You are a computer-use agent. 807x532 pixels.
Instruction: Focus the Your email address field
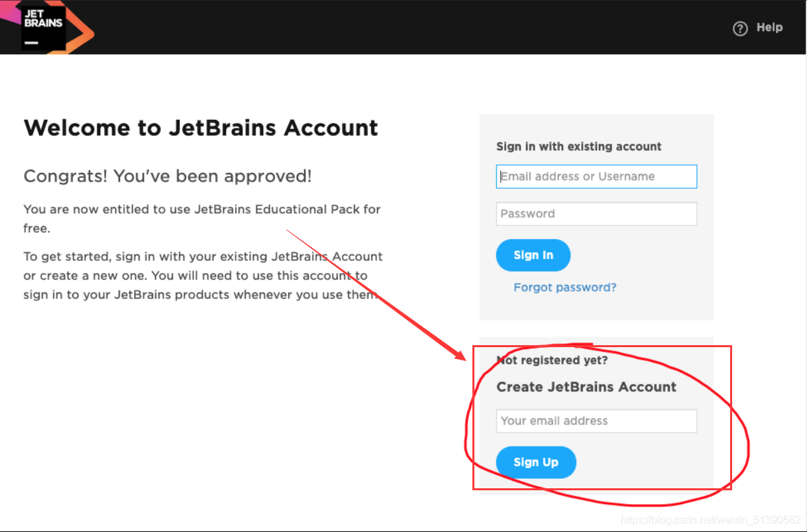pyautogui.click(x=596, y=421)
